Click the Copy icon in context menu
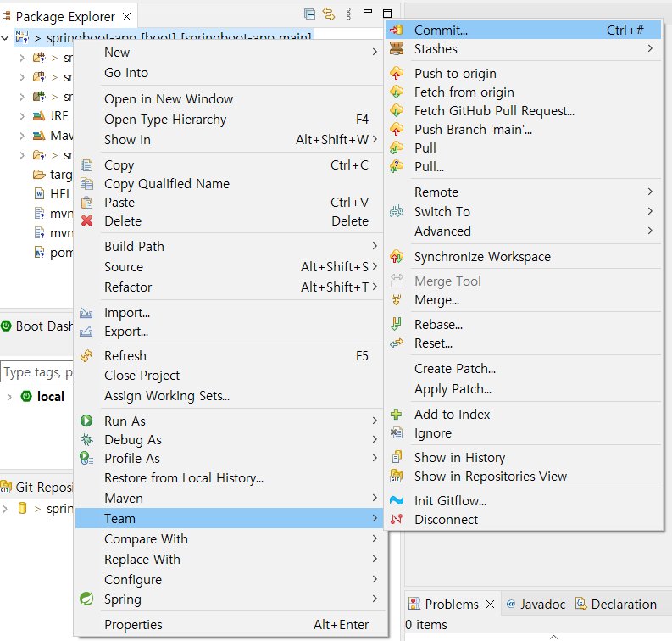Screen dimensions: 672x641 point(86,165)
